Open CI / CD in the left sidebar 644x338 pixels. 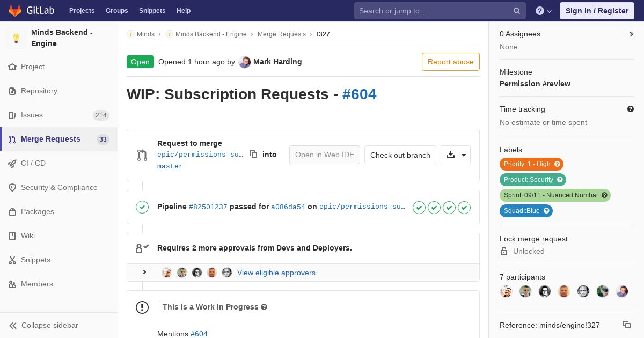coord(59,164)
